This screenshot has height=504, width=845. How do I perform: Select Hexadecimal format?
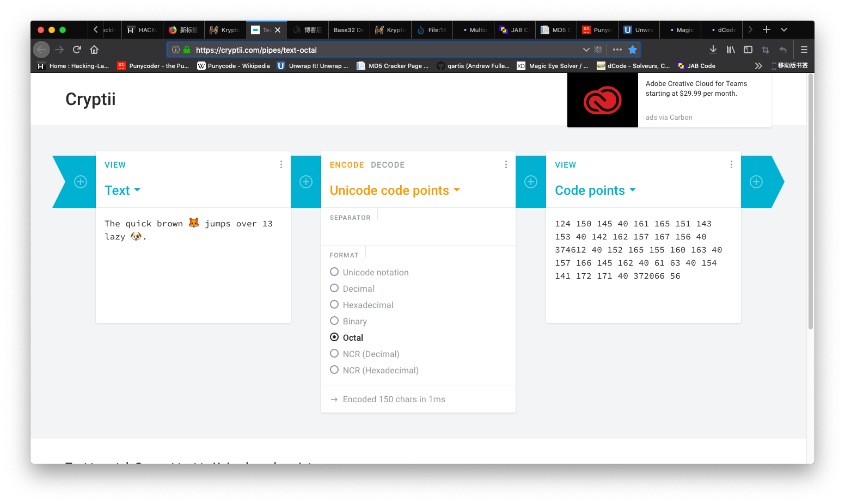pyautogui.click(x=362, y=305)
